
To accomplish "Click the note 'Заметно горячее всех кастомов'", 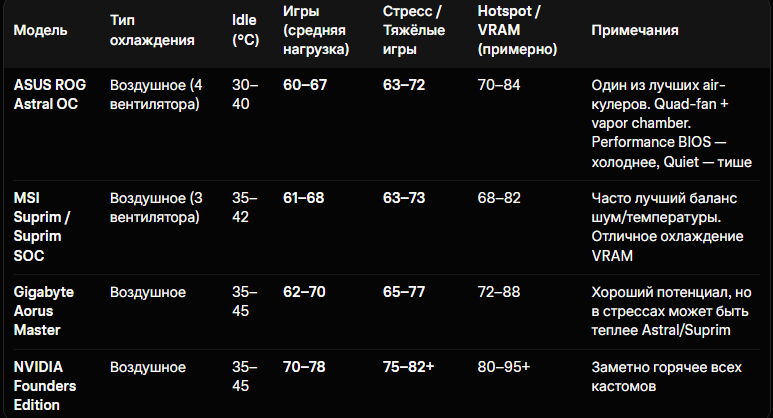I will point(667,377).
